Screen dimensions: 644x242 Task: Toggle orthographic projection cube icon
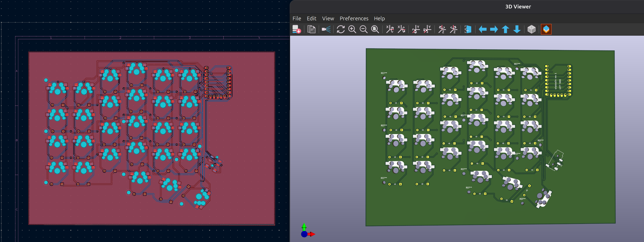coord(532,29)
